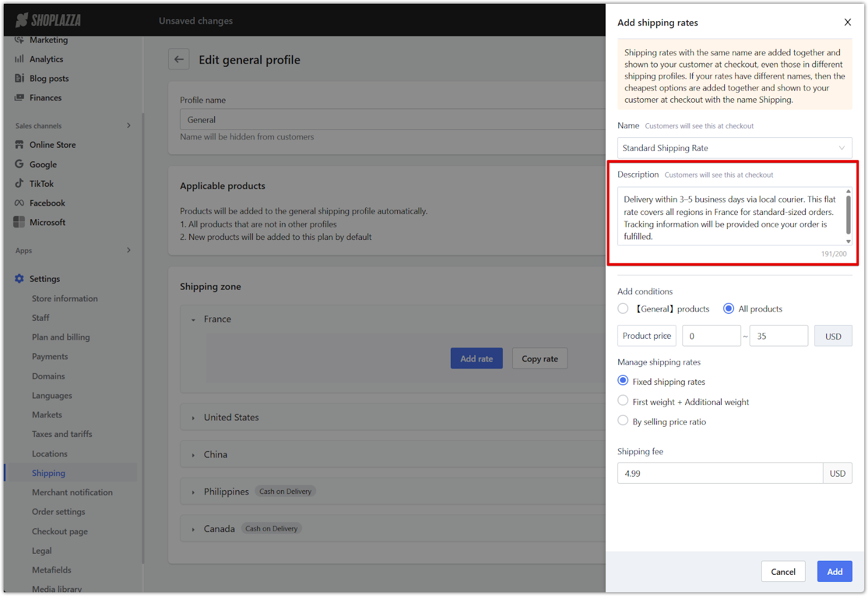Click the Online Store storefront icon

(20, 145)
